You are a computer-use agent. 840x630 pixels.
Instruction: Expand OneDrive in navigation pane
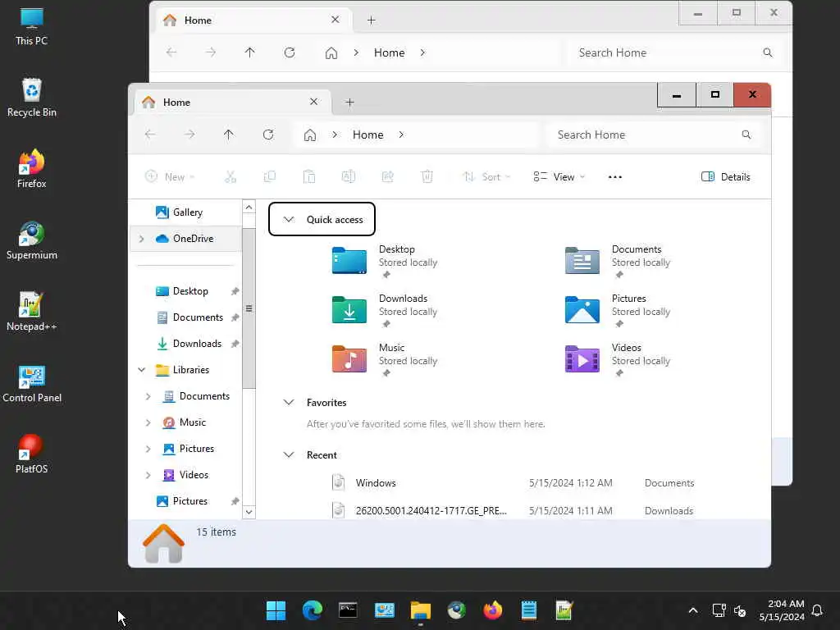coord(141,239)
